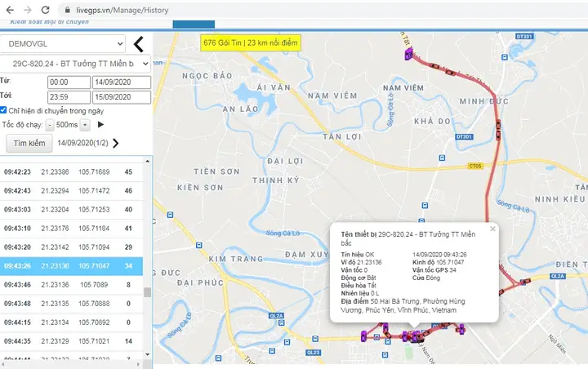Toggle 'Chỉ hiện di chuyển trong ngày' checkbox
Screen dimensions: 588x369
[5, 110]
